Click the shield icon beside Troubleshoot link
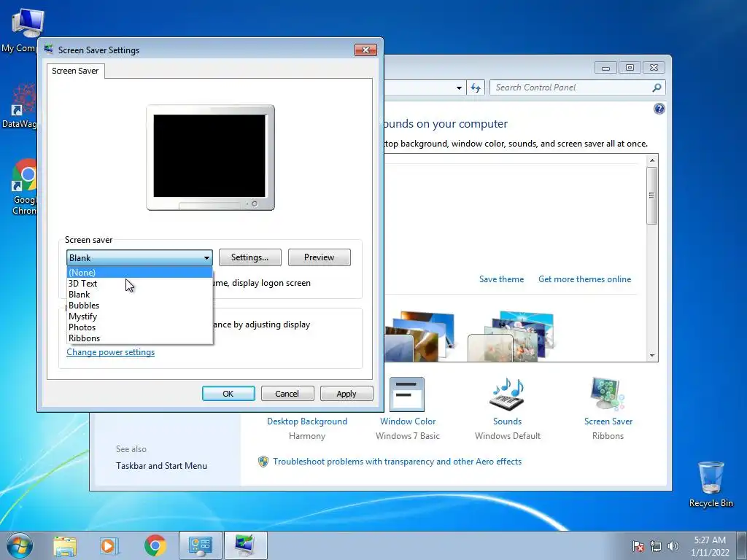Screen dimensions: 747x560 (x=263, y=461)
